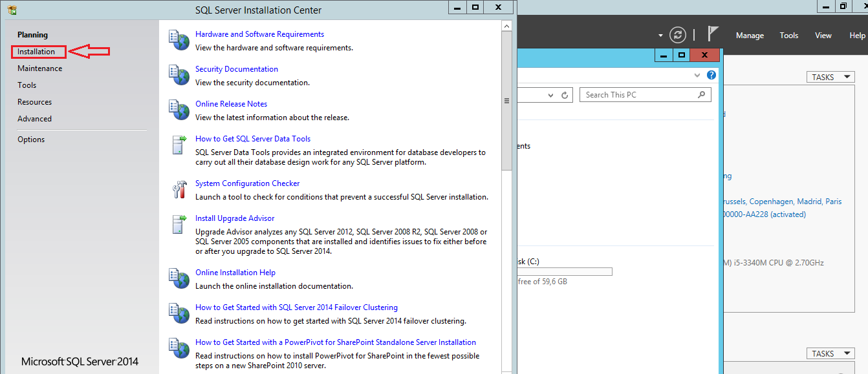Launch System Configuration Checker
This screenshot has width=868, height=374.
pyautogui.click(x=248, y=183)
